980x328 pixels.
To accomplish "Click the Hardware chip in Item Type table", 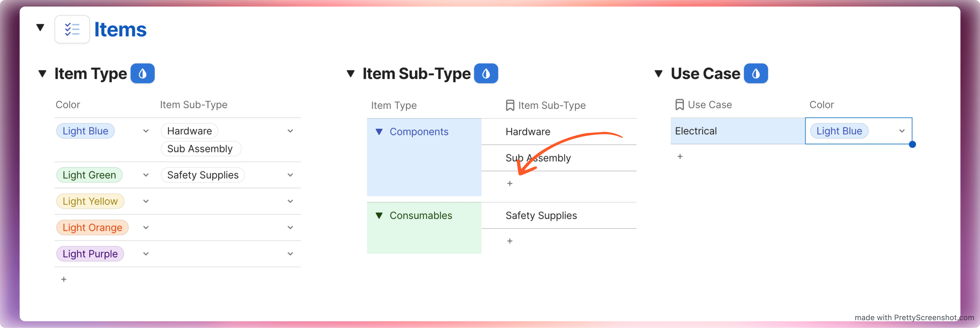I will point(190,131).
